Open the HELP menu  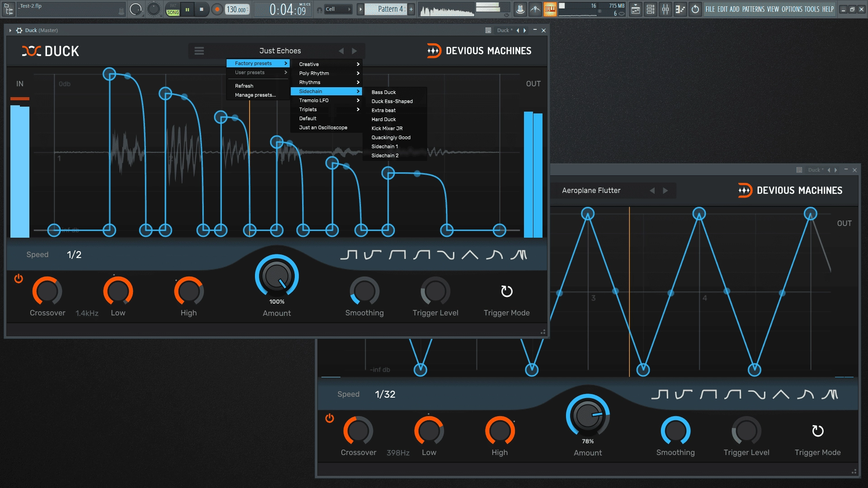828,9
